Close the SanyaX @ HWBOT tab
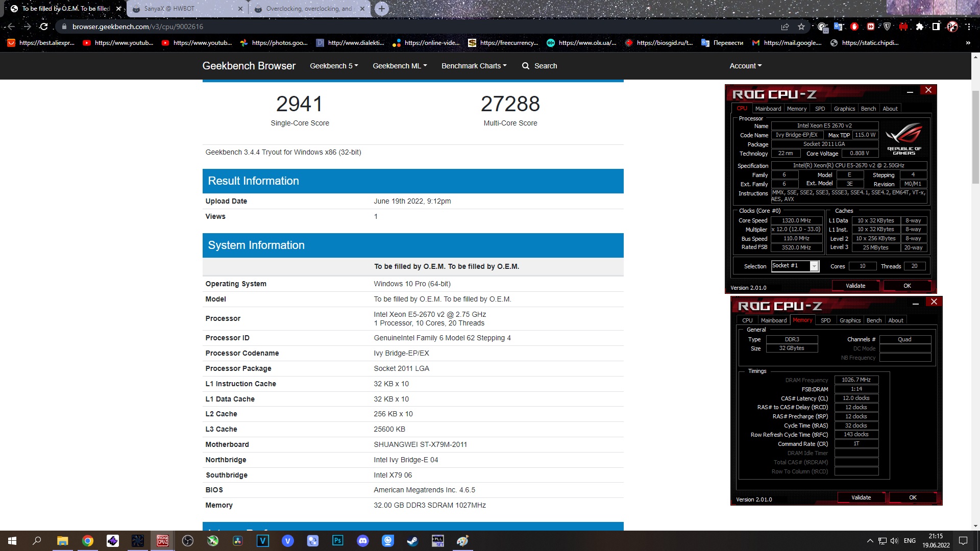This screenshot has width=980, height=551. click(240, 9)
